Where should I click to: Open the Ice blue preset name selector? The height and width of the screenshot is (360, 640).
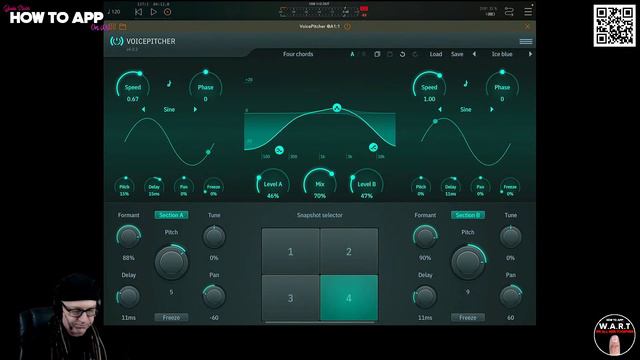502,54
